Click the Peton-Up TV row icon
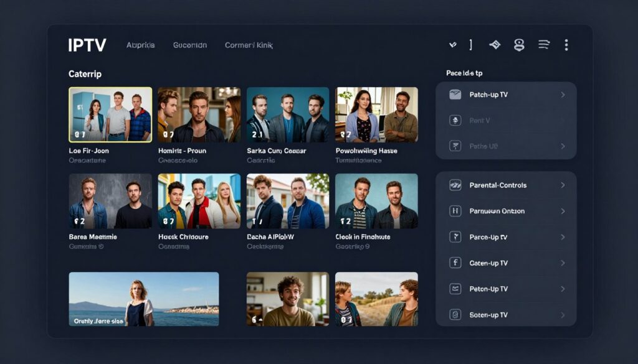638x364 pixels. pyautogui.click(x=455, y=289)
